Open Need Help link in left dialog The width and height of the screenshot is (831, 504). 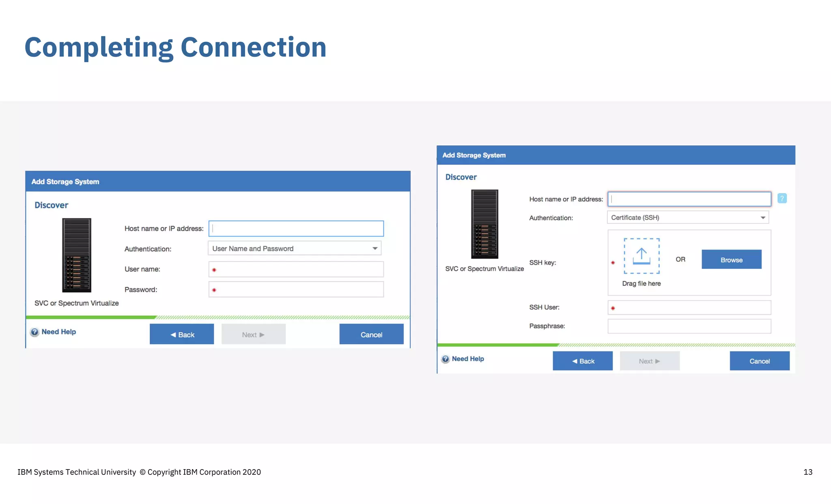[58, 332]
